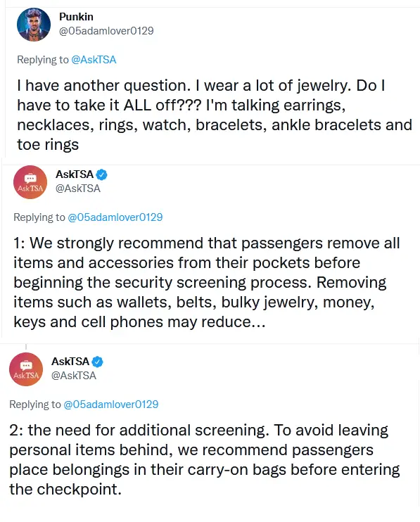Click the second AskTSA verified badge
420x522 pixels.
tap(97, 362)
